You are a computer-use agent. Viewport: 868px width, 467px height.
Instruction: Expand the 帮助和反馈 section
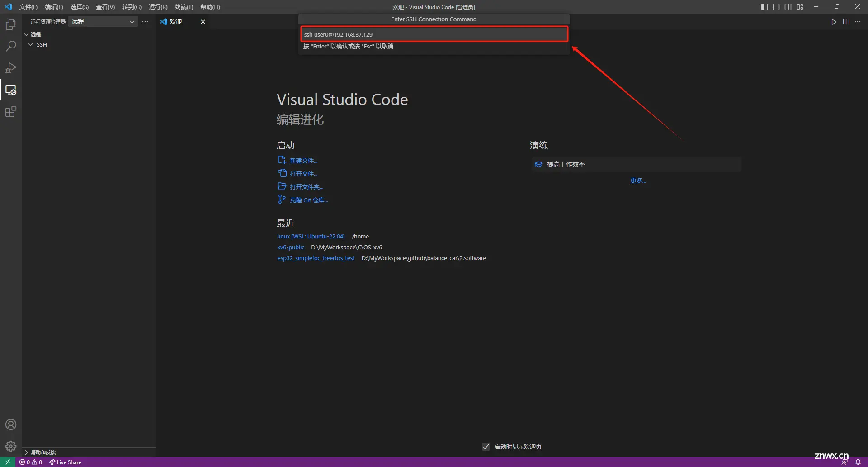pyautogui.click(x=26, y=453)
